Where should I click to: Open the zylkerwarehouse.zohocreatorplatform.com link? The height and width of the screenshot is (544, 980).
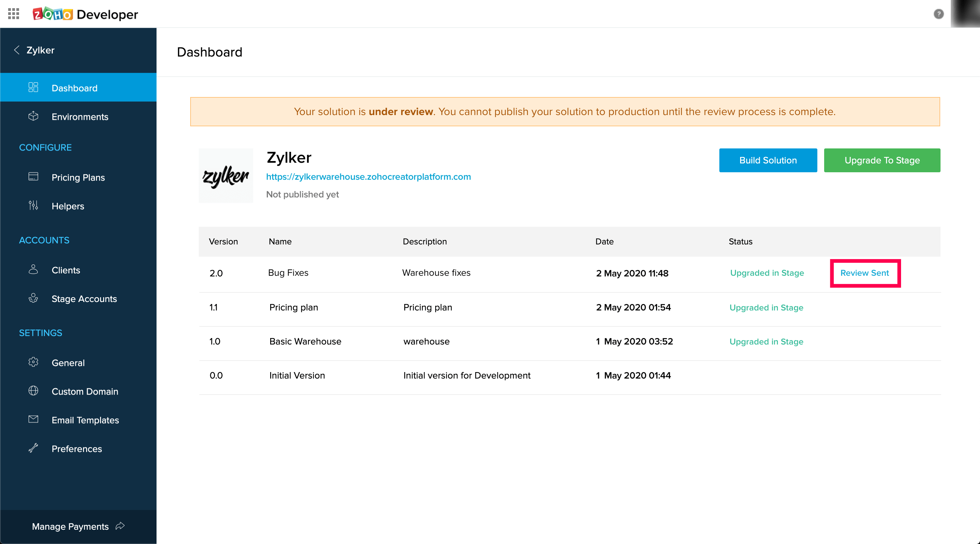point(368,177)
